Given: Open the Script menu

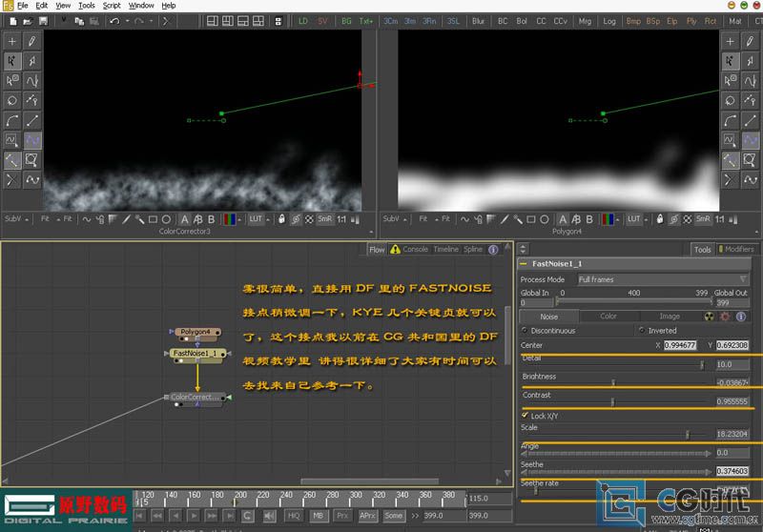Looking at the screenshot, I should coord(112,6).
